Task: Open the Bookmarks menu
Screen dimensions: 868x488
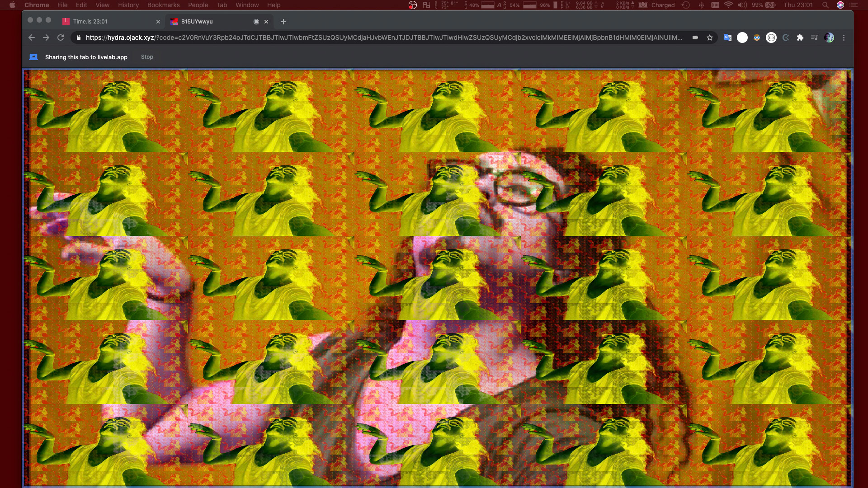Action: 163,5
